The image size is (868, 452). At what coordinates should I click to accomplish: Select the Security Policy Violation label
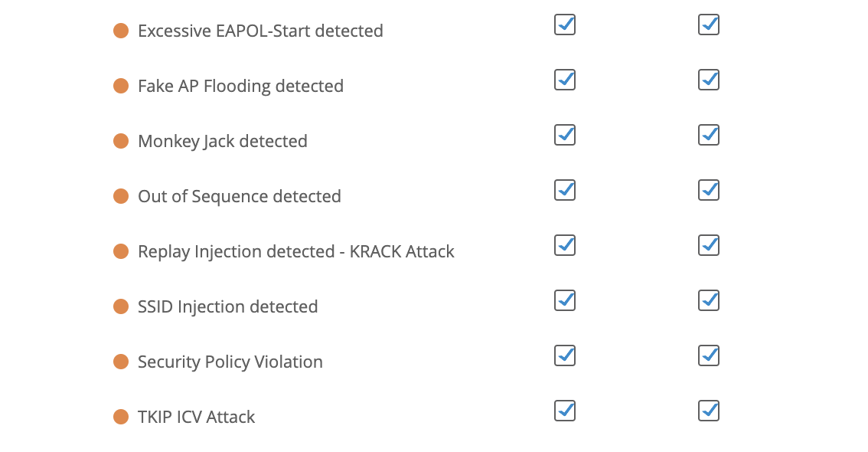coord(230,362)
